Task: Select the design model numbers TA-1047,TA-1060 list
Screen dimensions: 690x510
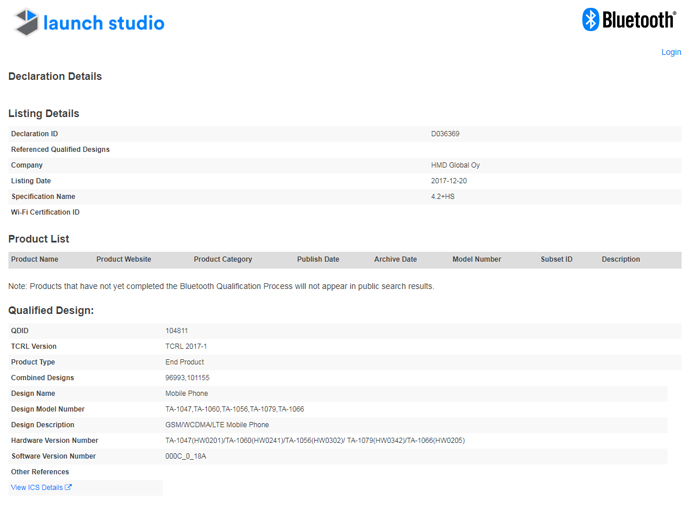Action: 235,409
